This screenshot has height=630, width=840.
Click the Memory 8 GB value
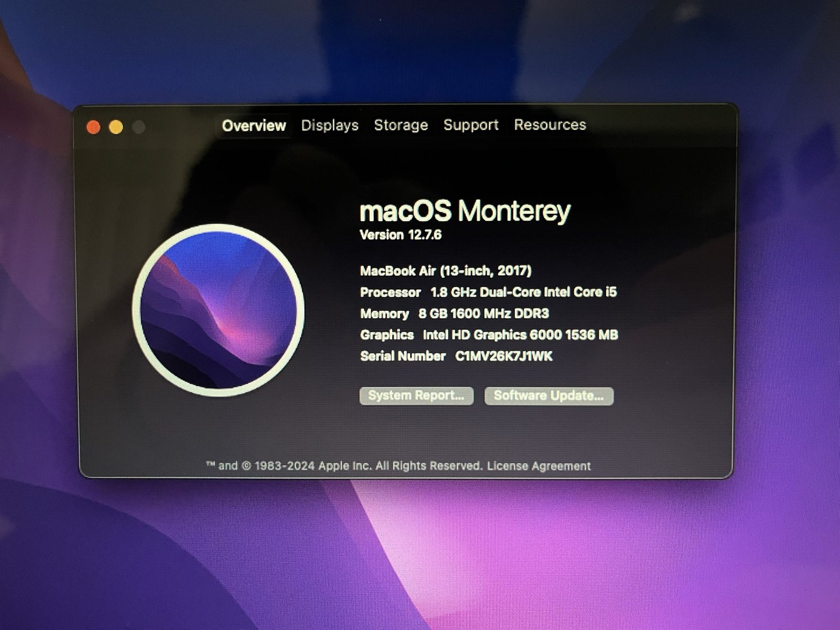click(483, 313)
